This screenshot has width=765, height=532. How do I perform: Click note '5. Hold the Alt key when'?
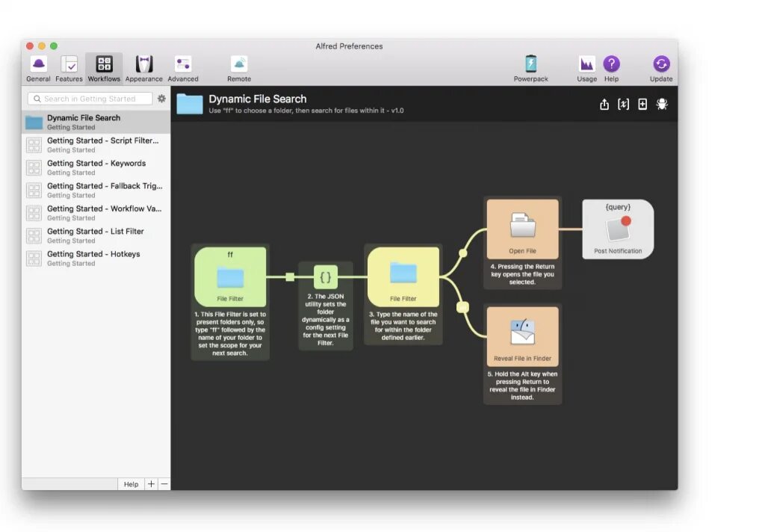pos(522,386)
